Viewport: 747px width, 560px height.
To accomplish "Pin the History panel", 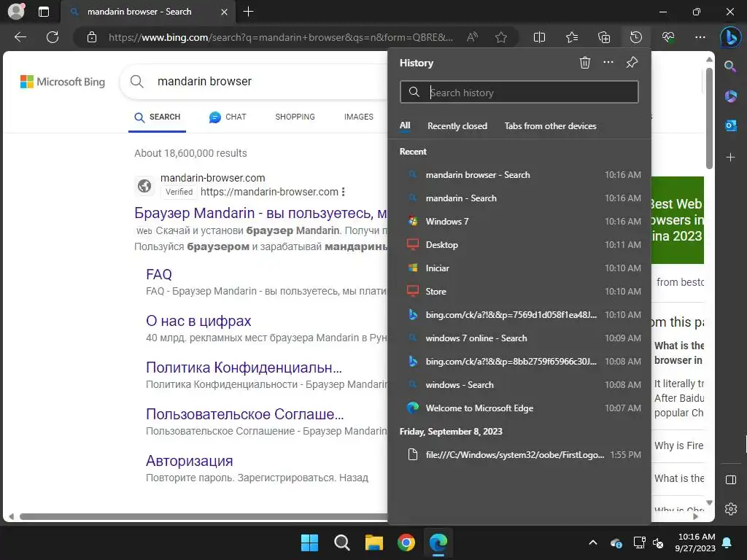I will click(632, 63).
